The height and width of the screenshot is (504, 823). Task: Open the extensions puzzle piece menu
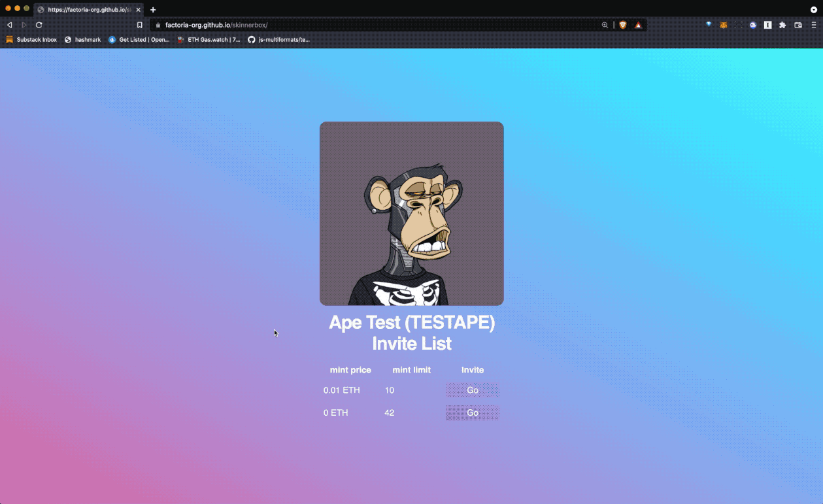tap(782, 25)
